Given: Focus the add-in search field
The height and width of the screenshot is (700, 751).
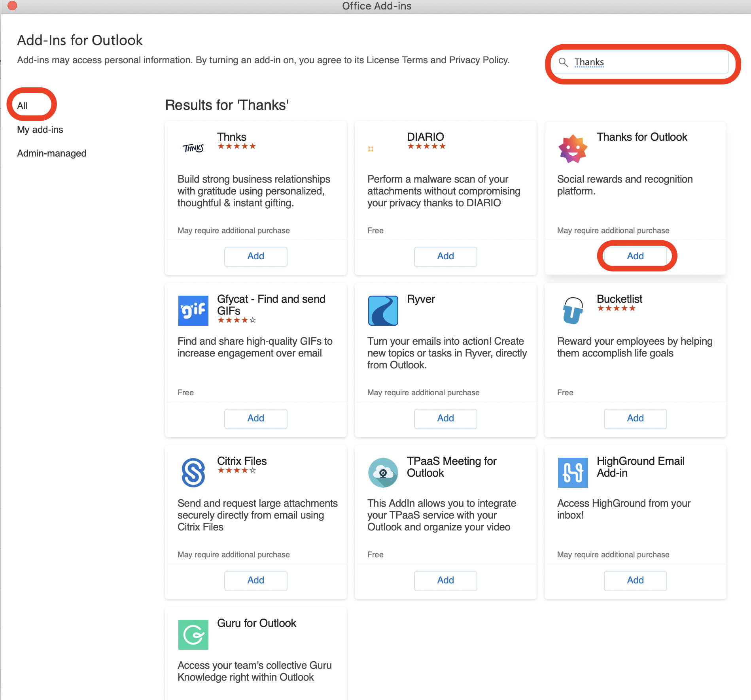Looking at the screenshot, I should pos(649,62).
